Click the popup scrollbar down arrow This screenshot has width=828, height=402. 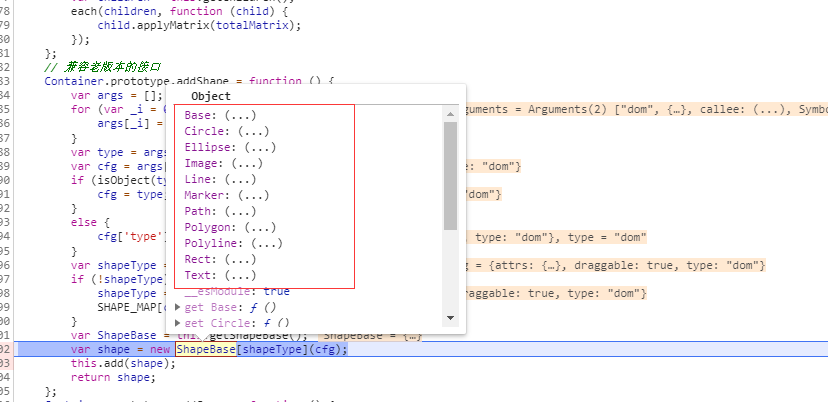tap(450, 317)
